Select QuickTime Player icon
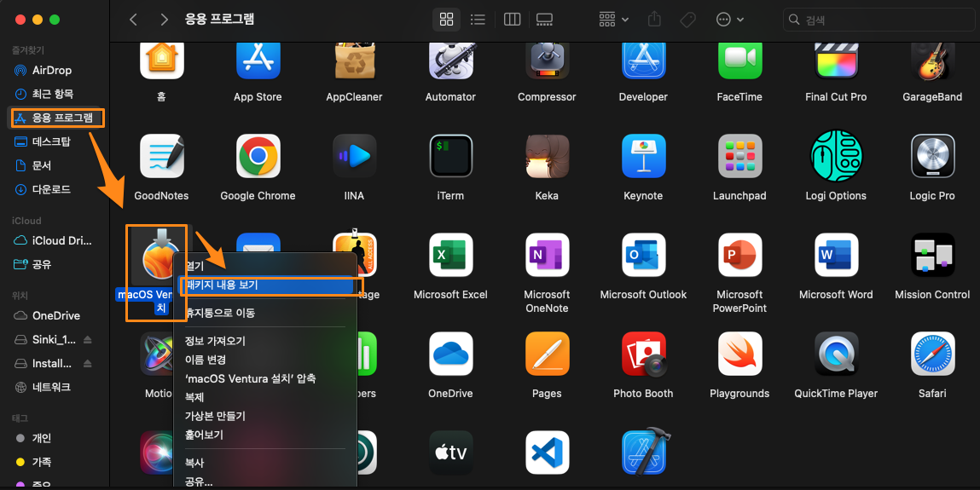 pyautogui.click(x=836, y=354)
